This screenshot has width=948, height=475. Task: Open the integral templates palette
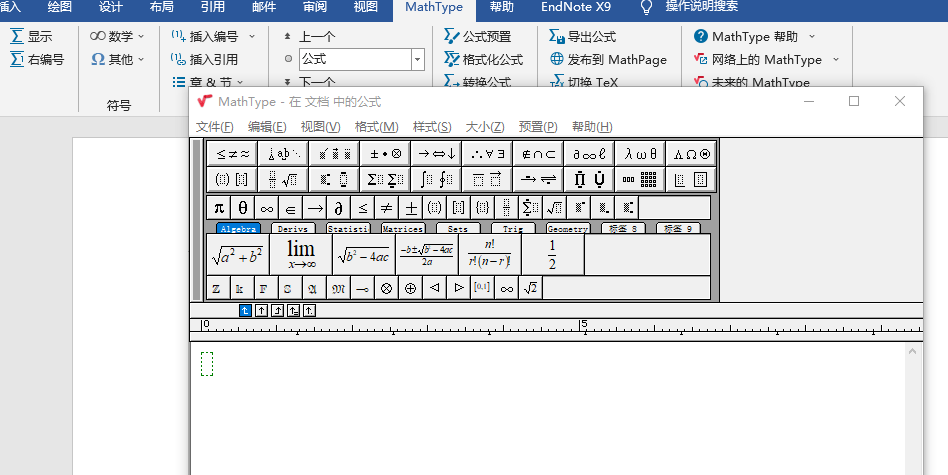pos(436,179)
